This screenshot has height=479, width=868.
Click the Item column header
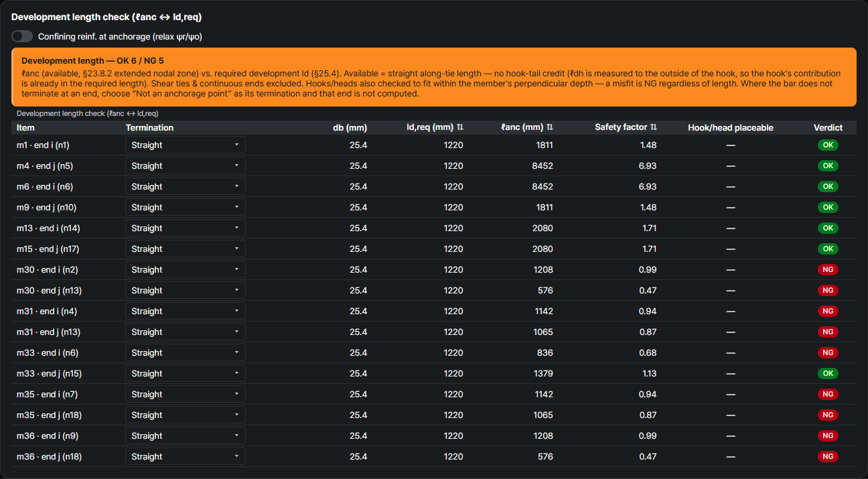(25, 127)
